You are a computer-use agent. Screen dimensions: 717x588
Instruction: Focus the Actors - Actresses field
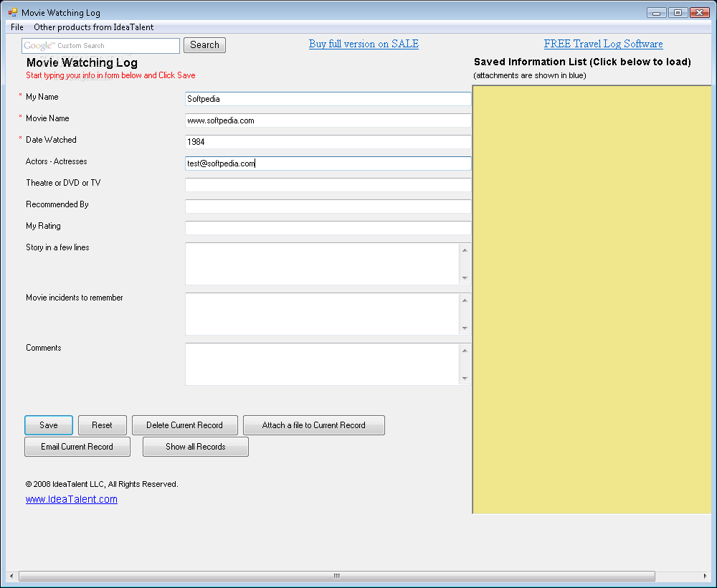(328, 163)
